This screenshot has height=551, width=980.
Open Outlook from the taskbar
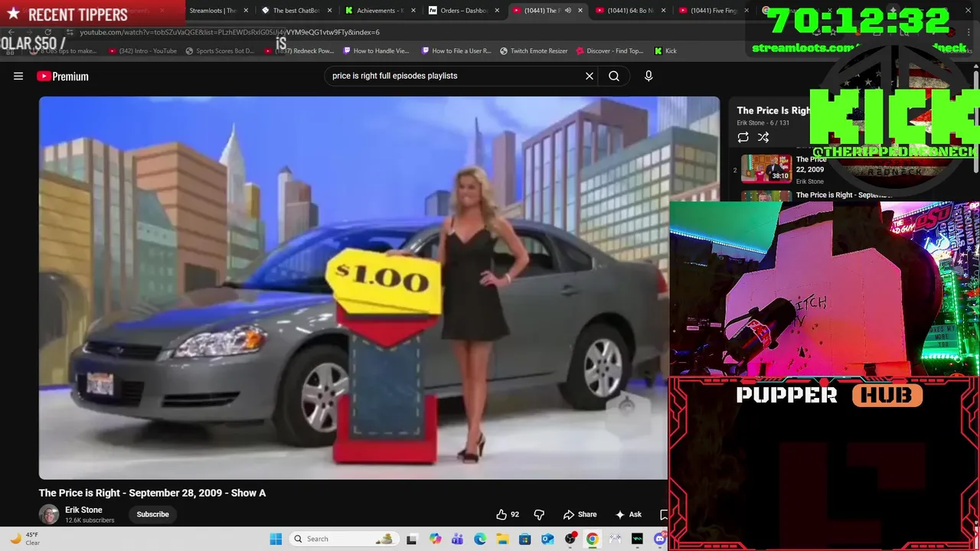547,539
